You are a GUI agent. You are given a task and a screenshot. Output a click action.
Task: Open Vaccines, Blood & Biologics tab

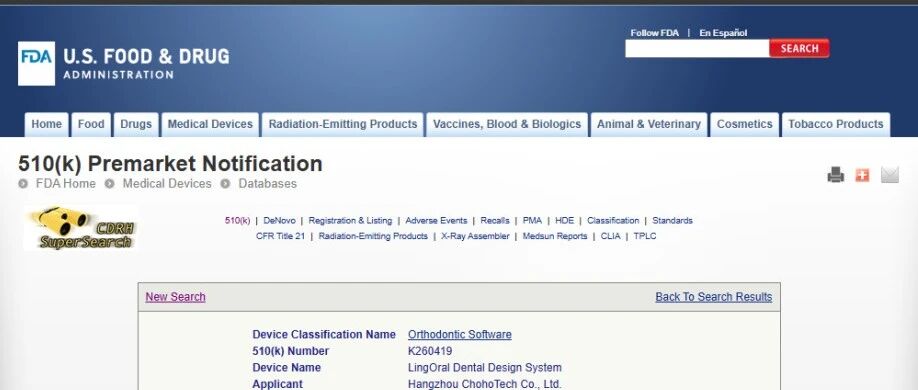(507, 125)
